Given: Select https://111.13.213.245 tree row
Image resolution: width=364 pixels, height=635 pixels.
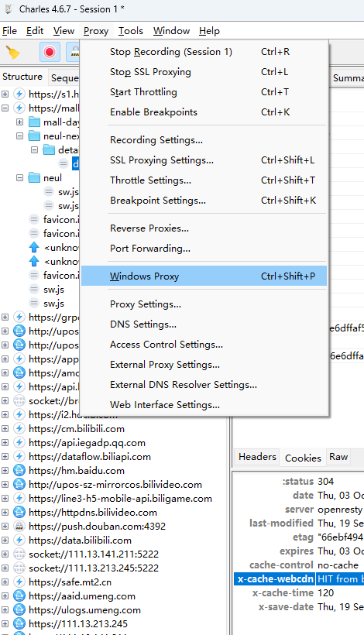Looking at the screenshot, I should click(x=78, y=623).
